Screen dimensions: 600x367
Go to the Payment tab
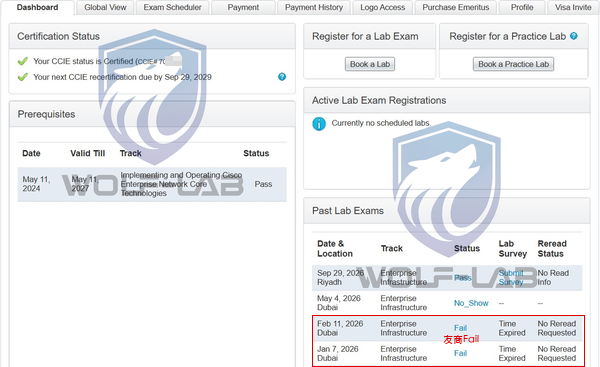243,7
